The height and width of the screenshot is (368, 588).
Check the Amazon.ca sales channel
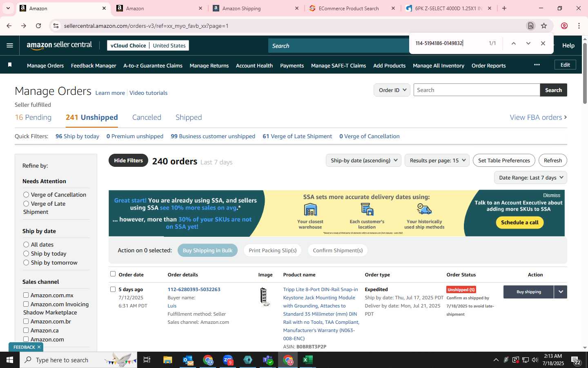click(26, 330)
